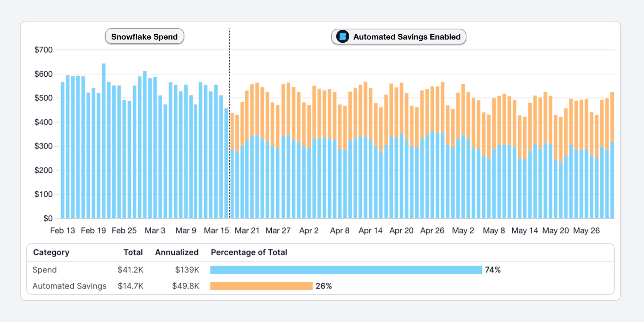644x322 pixels.
Task: Click the Feb 13 x-axis label
Action: point(63,230)
